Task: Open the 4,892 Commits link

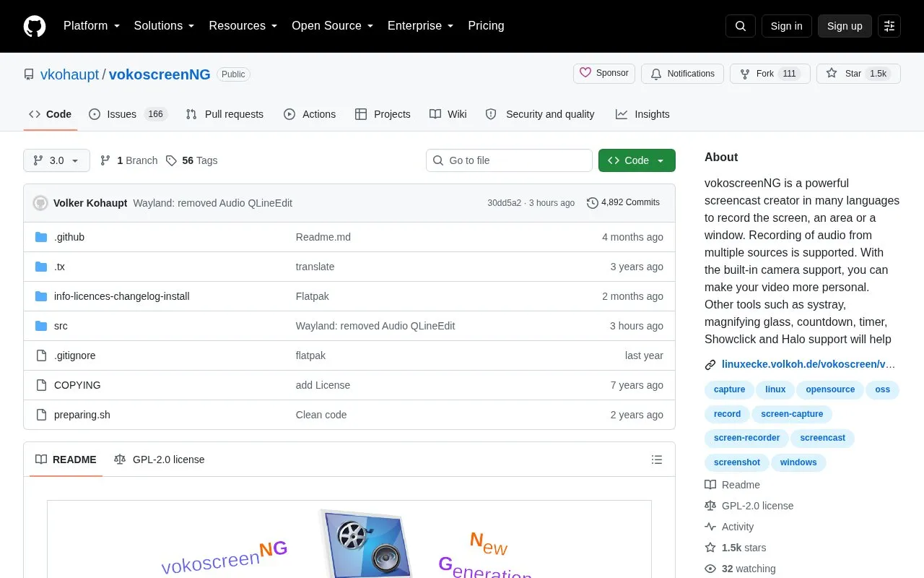Action: 623,203
